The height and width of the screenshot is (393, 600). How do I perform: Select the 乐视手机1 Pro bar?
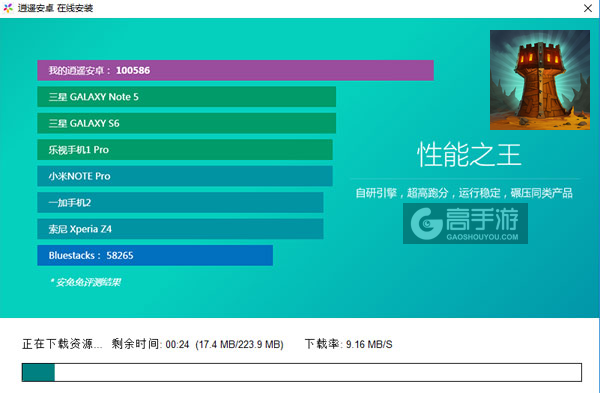point(185,150)
